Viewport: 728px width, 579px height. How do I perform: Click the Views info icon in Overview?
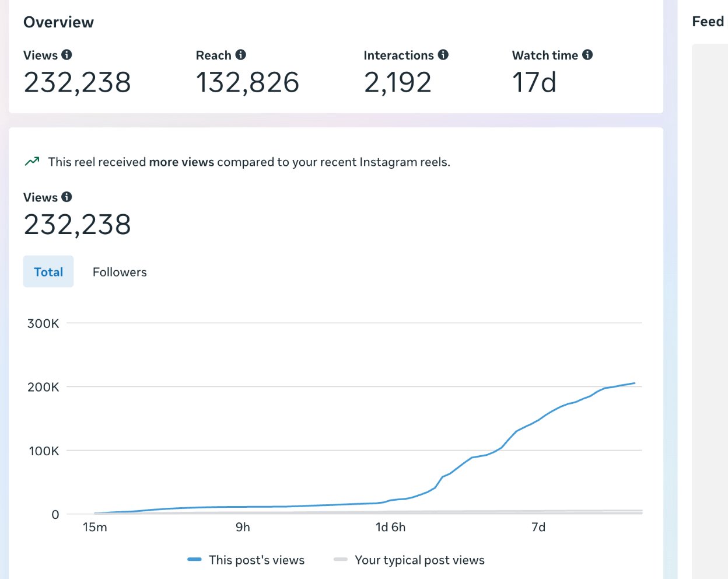pyautogui.click(x=66, y=55)
